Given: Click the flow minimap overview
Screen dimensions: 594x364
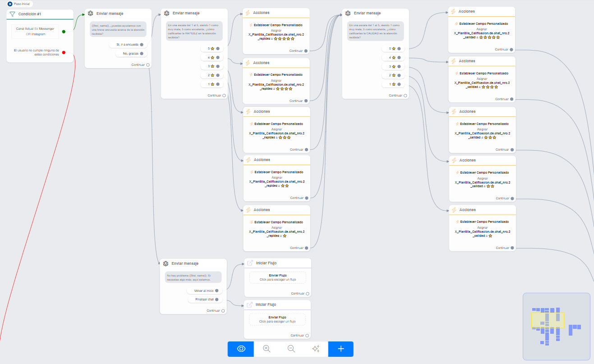Looking at the screenshot, I should click(556, 326).
